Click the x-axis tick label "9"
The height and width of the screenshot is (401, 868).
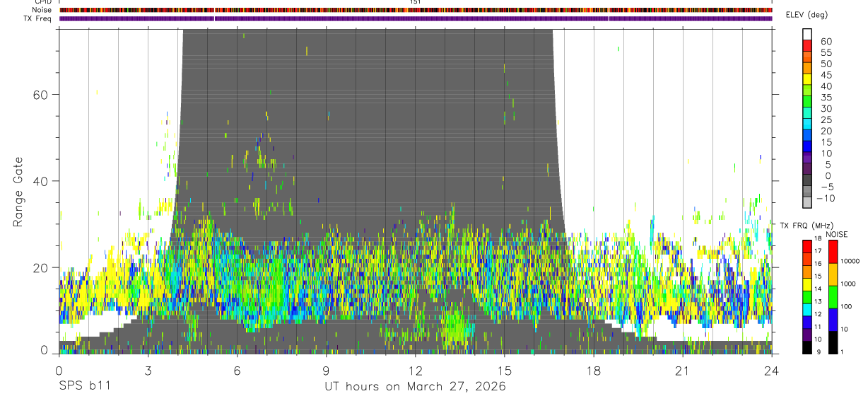[327, 371]
